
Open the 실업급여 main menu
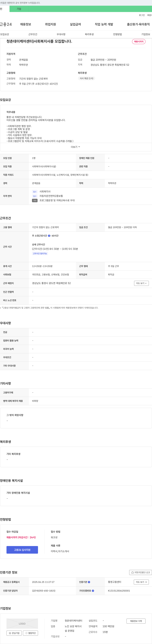click(75, 24)
